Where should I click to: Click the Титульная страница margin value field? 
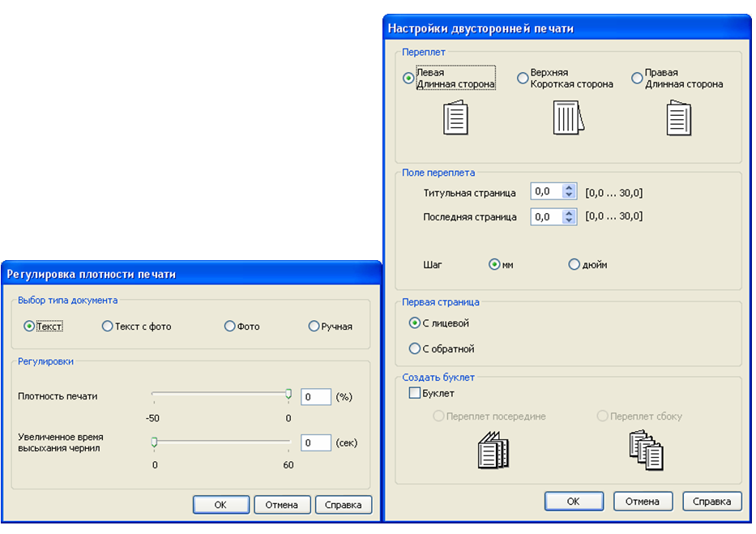[x=547, y=191]
